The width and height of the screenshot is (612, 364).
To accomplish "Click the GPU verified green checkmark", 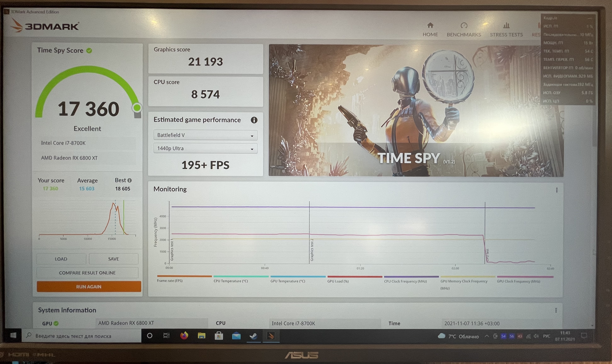I will [x=56, y=323].
